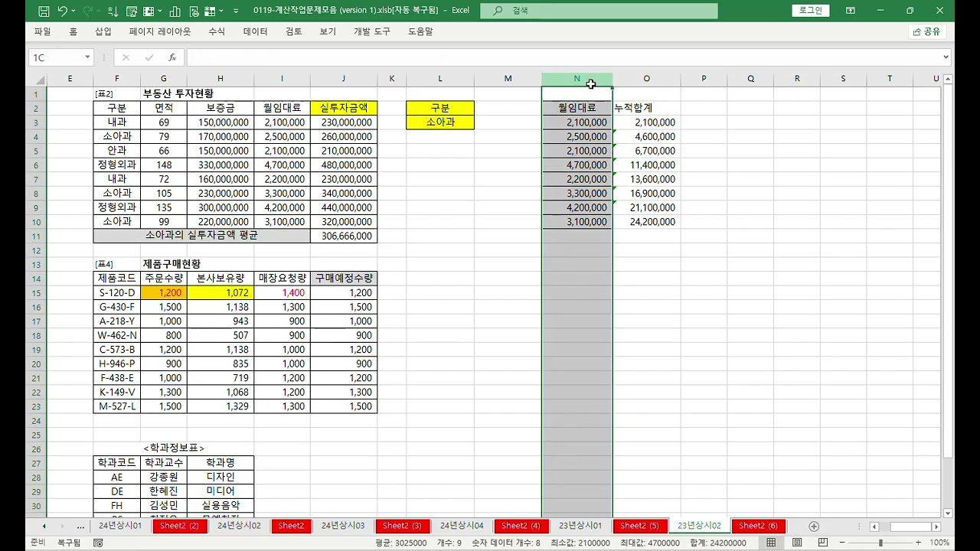Select row 11 header
Screen dimensions: 980x551
(x=36, y=236)
